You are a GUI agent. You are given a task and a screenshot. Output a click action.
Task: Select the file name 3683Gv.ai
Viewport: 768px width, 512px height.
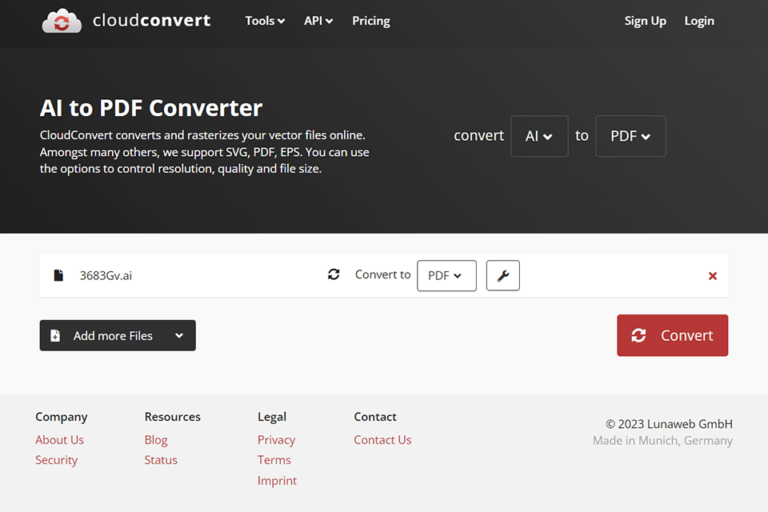(x=106, y=276)
